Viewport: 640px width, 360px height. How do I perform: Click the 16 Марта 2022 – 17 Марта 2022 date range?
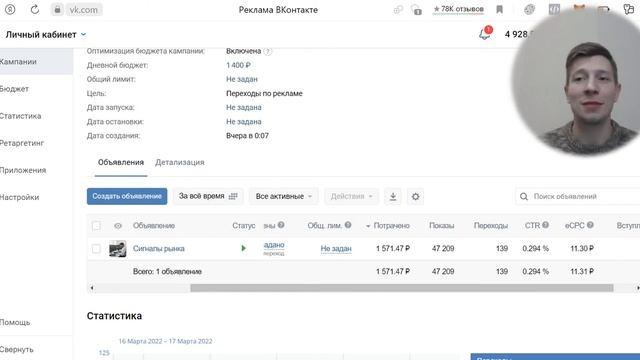[x=165, y=341]
